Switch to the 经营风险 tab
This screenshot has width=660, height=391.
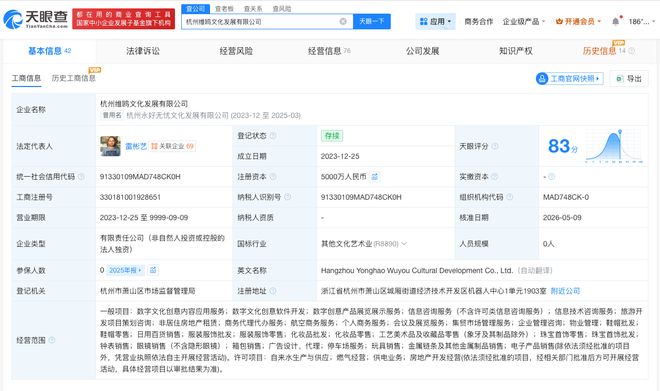point(236,51)
